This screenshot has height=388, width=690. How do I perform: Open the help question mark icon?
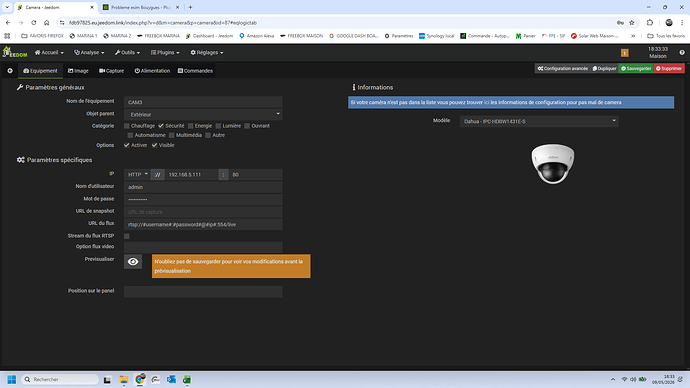click(x=682, y=52)
